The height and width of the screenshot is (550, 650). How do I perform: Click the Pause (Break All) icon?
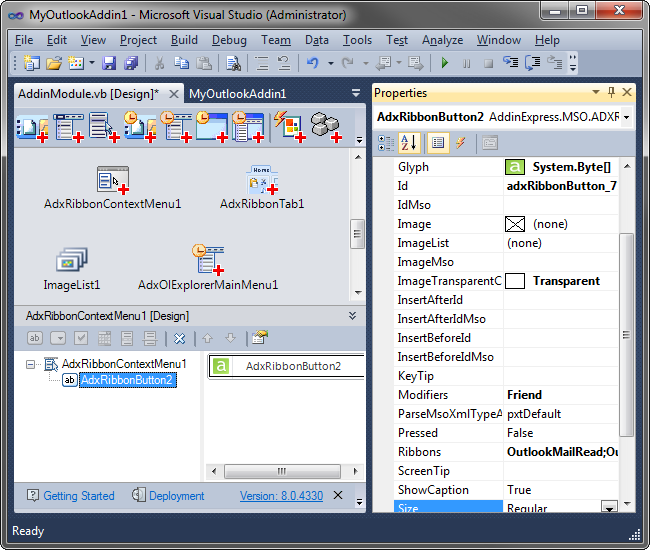[x=467, y=63]
